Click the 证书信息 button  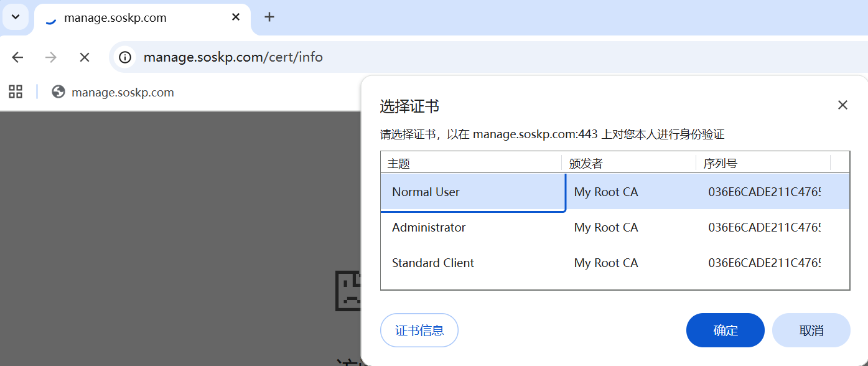(419, 330)
